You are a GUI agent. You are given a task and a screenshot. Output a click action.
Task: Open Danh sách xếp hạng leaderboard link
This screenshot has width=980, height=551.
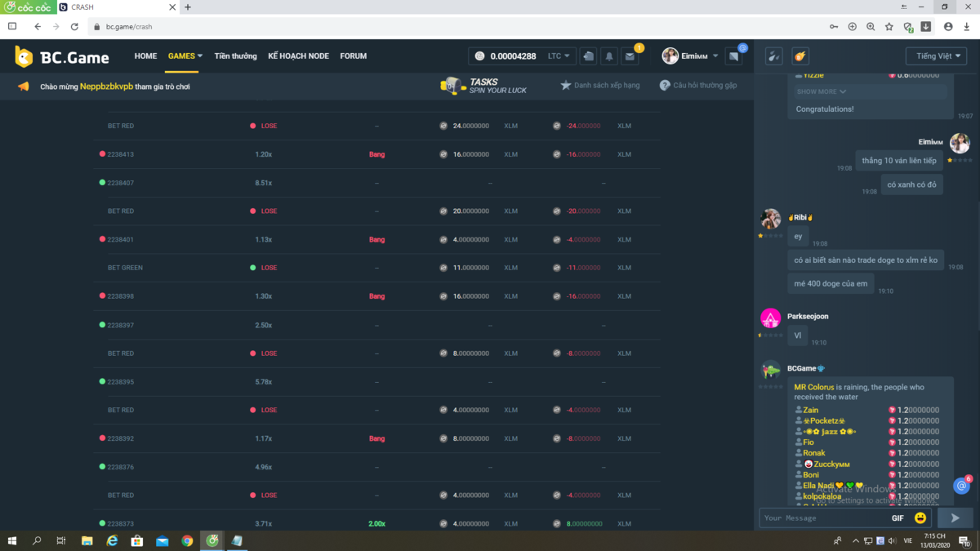600,86
